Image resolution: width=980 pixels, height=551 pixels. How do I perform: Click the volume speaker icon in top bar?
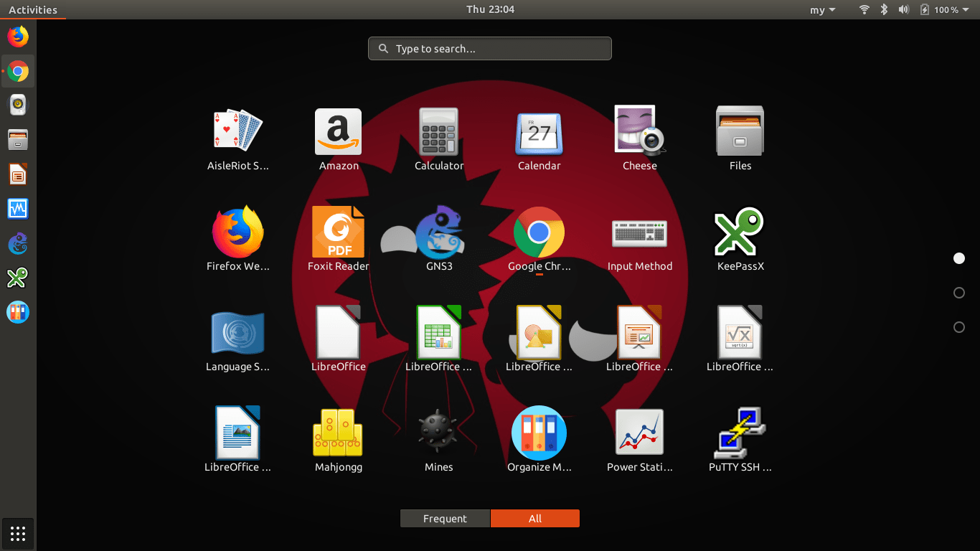pos(903,10)
